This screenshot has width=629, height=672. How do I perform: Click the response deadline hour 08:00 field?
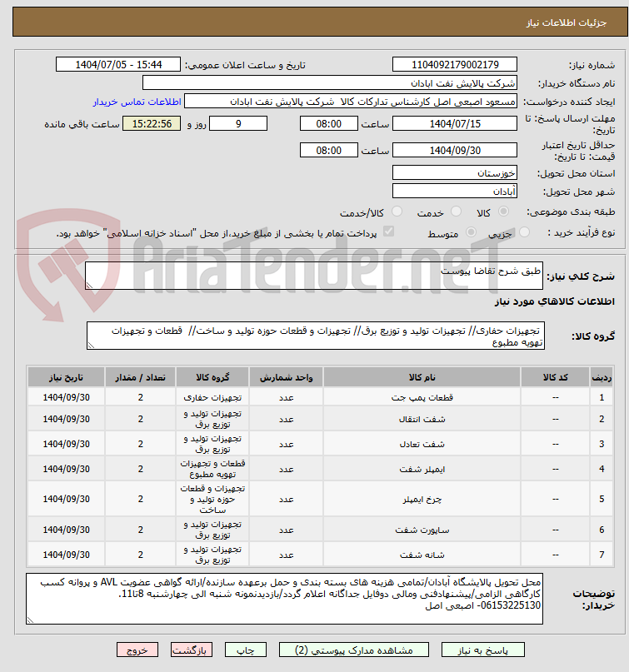(329, 124)
